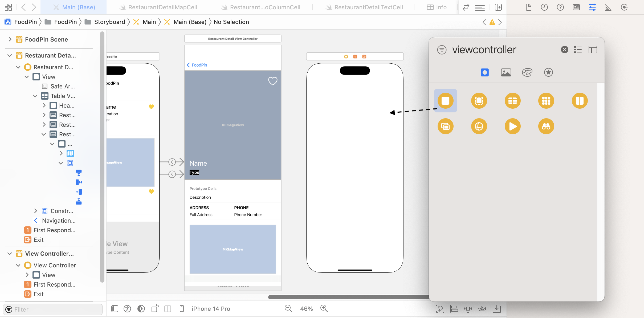Open the Quick Help inspector

[x=560, y=7]
